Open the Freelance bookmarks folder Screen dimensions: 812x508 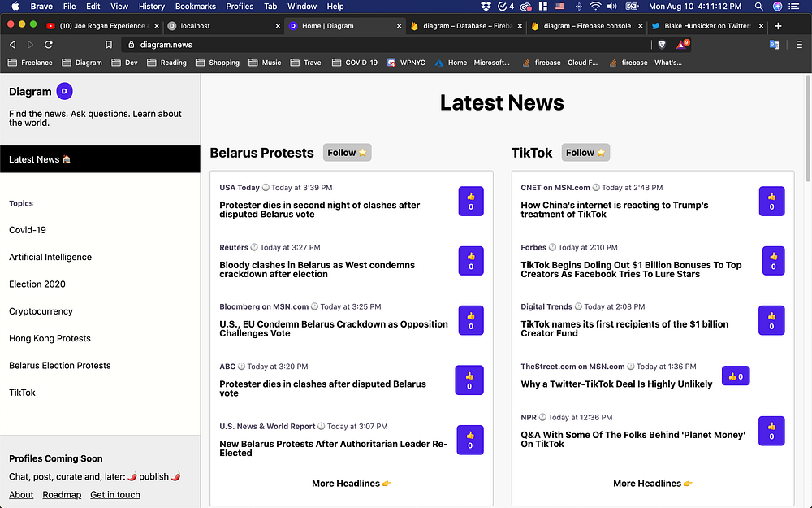(x=30, y=63)
